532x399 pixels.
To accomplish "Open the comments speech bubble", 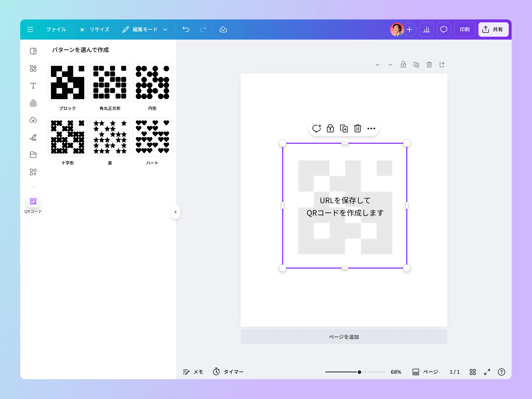I will click(x=444, y=30).
